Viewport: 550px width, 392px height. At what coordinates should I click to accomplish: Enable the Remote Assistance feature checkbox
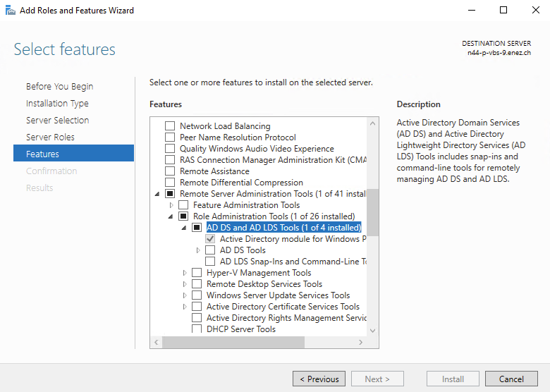[x=169, y=171]
